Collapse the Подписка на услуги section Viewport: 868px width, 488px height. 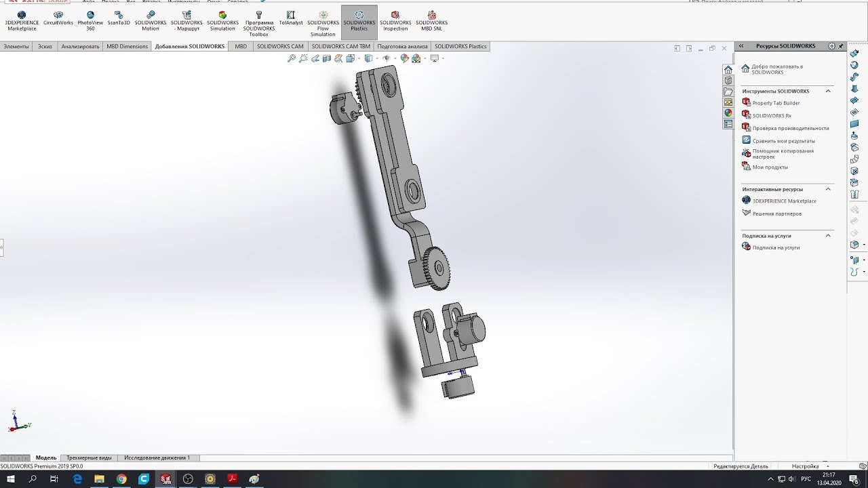[x=828, y=236]
